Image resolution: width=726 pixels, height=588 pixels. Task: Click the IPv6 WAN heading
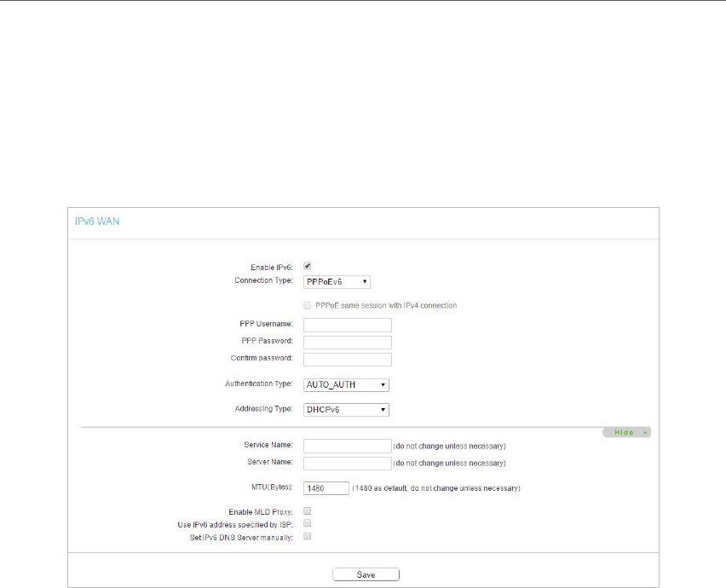(97, 222)
